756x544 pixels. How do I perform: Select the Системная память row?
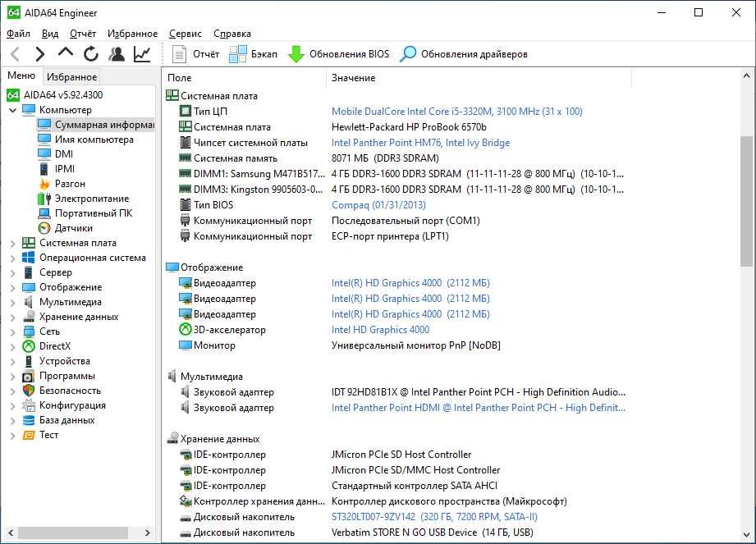pyautogui.click(x=396, y=158)
